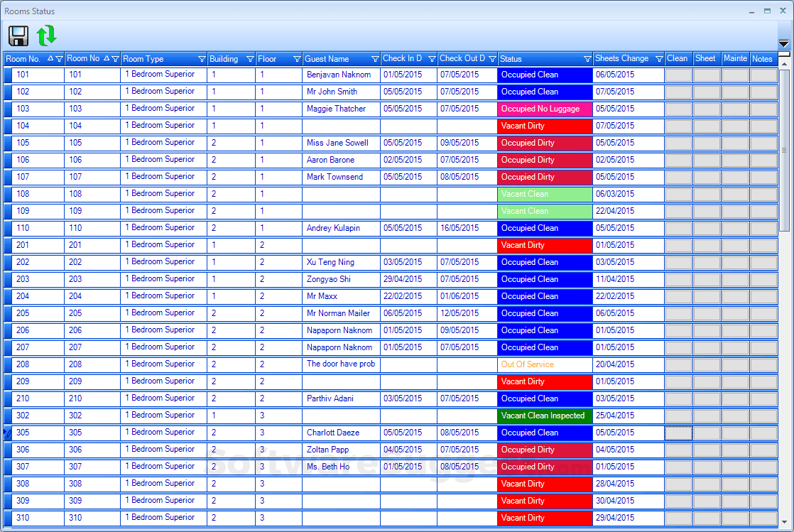794x532 pixels.
Task: Click guest name Xu Teng Ning
Action: click(x=330, y=263)
